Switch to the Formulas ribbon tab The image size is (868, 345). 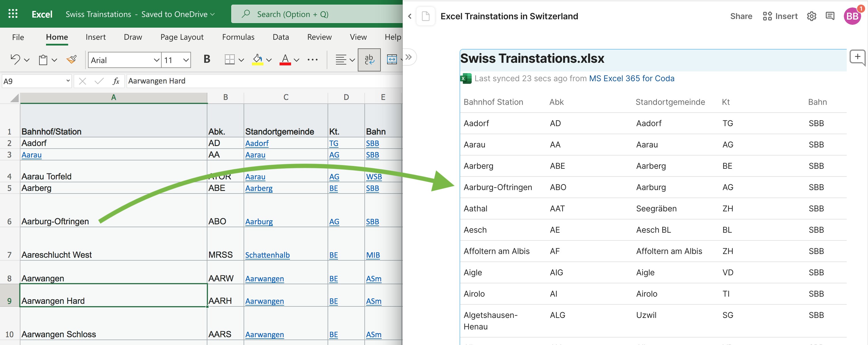point(238,37)
